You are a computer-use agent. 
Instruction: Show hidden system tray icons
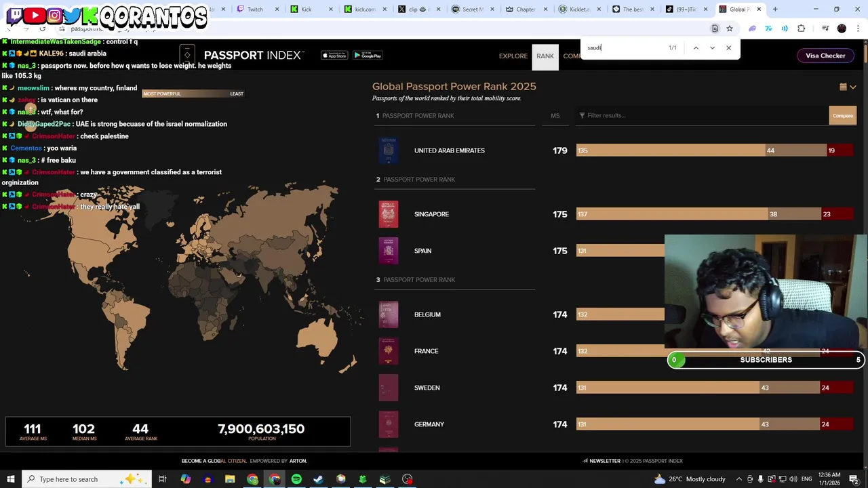coord(739,479)
